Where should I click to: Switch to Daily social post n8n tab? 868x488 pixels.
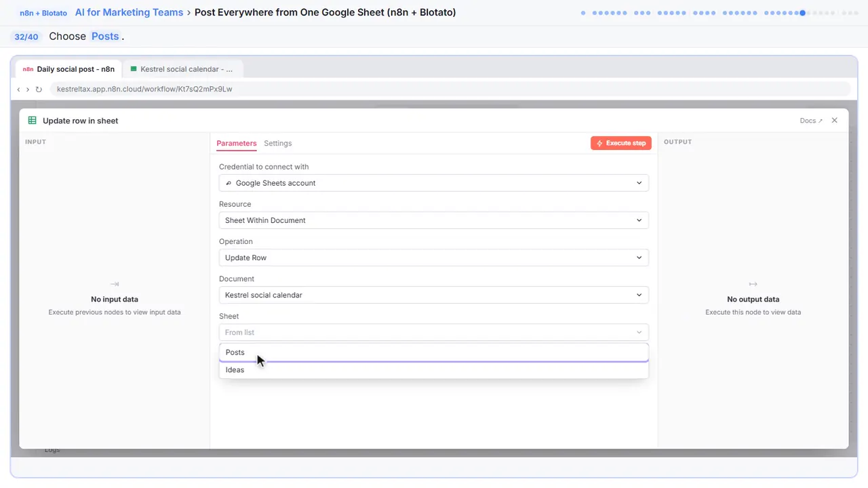[68, 69]
